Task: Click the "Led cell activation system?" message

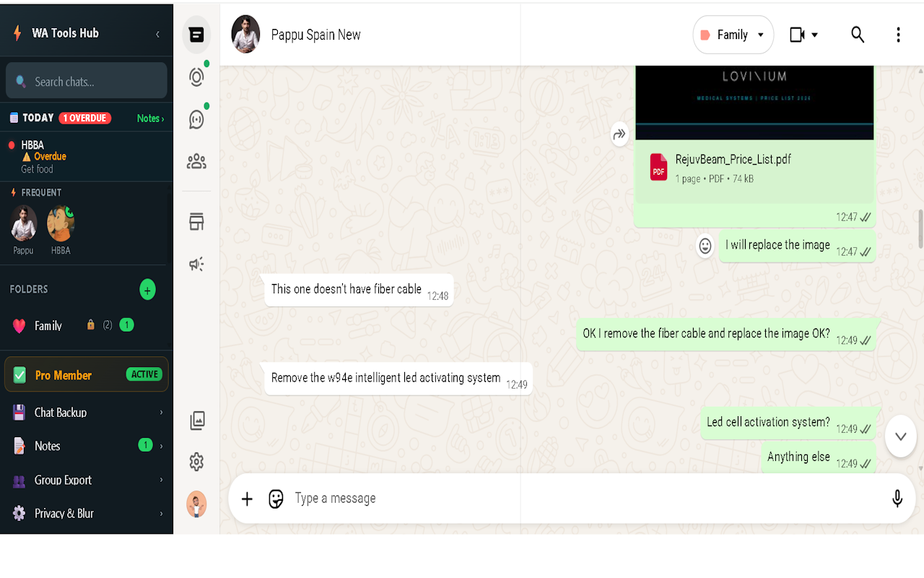Action: click(788, 423)
